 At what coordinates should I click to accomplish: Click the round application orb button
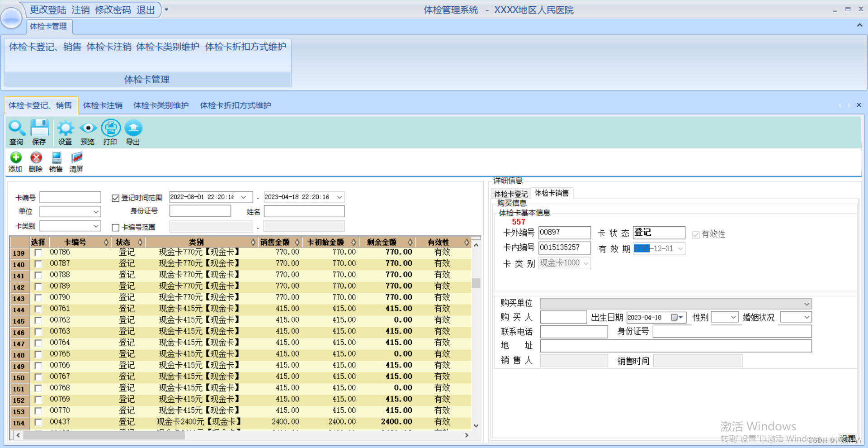11,18
